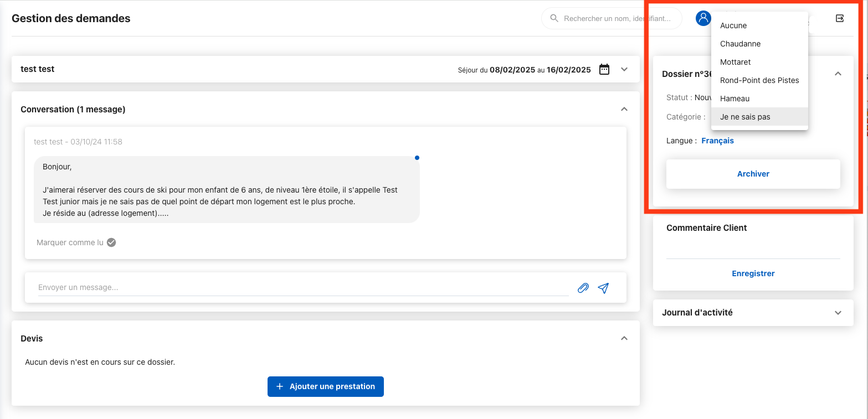Click Ajouter une prestation button

pos(325,386)
